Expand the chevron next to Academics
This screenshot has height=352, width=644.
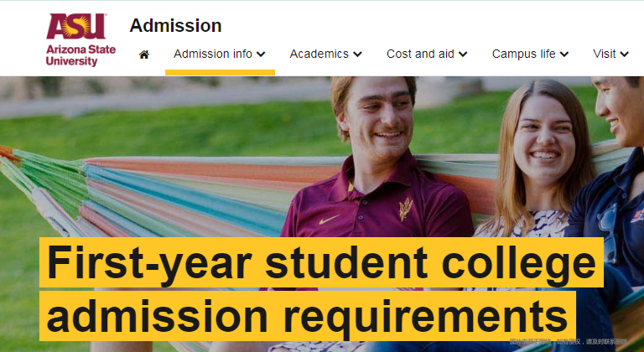coord(358,54)
